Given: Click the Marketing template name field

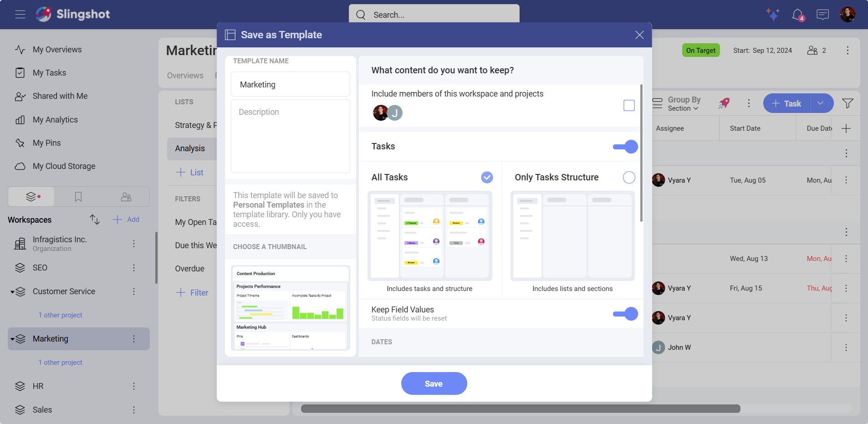Looking at the screenshot, I should (290, 84).
